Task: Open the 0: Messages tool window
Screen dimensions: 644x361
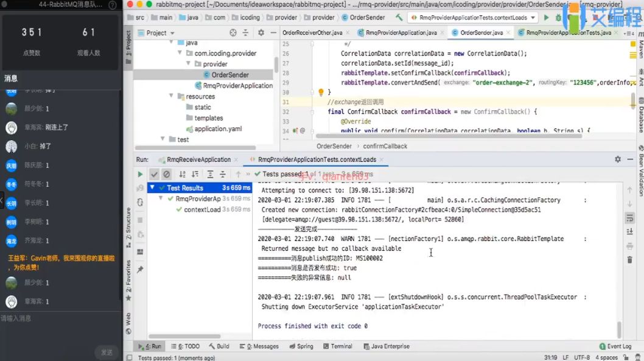Action: [x=259, y=346]
